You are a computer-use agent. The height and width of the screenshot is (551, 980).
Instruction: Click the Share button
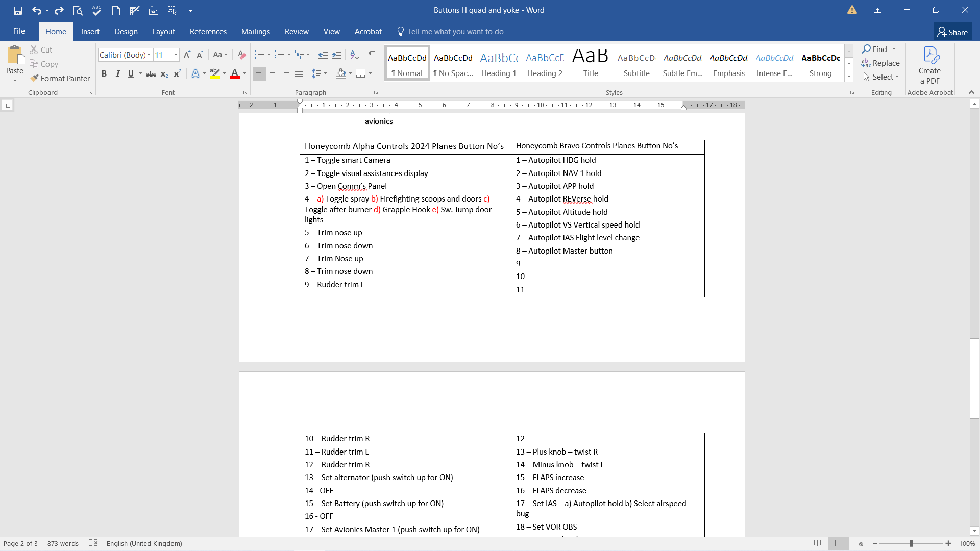pos(952,32)
